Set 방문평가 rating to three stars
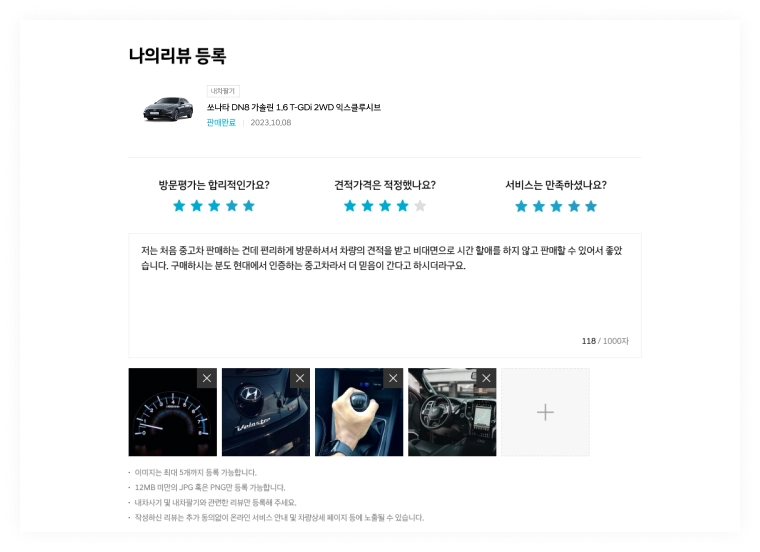The height and width of the screenshot is (552, 760). tap(214, 206)
